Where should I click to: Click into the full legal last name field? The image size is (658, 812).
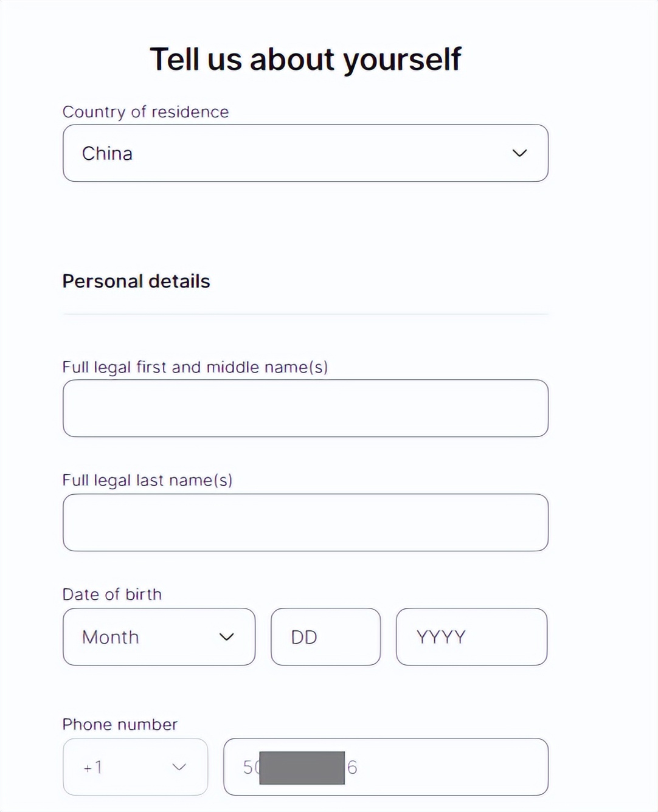(x=305, y=523)
